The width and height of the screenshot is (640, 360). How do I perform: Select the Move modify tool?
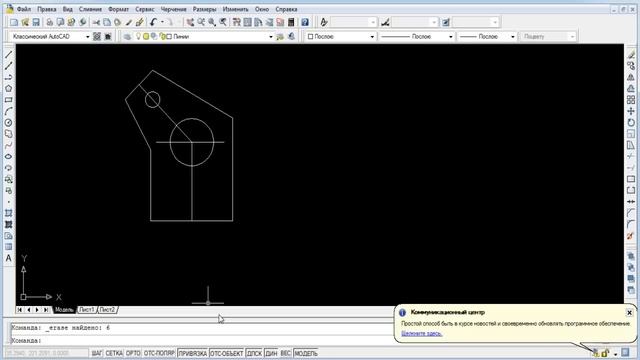coord(631,111)
